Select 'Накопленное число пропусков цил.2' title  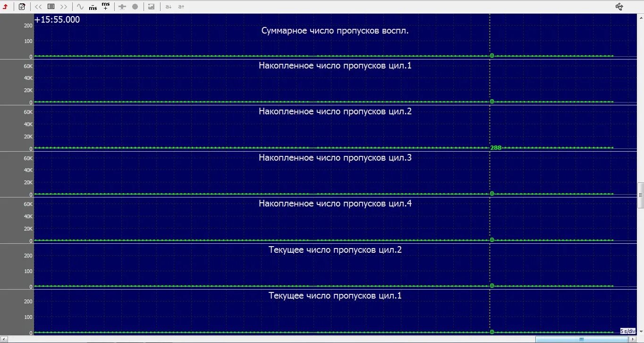(335, 111)
